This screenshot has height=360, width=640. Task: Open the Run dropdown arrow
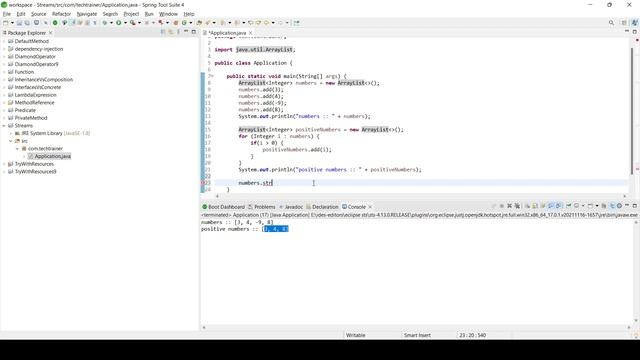[125, 23]
